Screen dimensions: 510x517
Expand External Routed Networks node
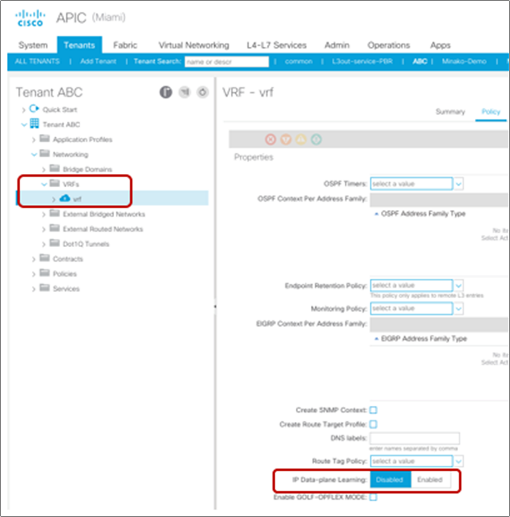(x=43, y=229)
